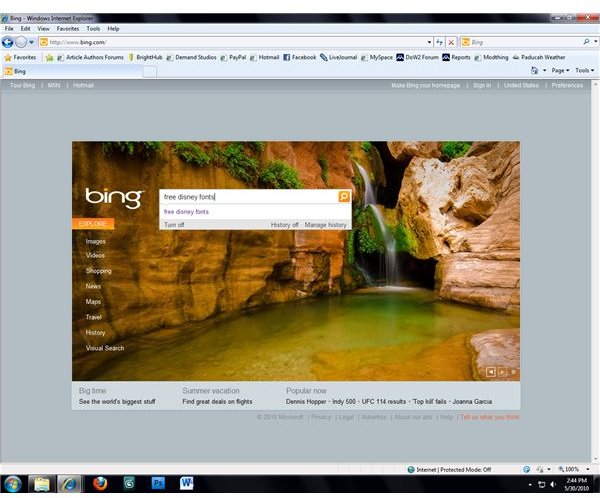Image resolution: width=600 pixels, height=498 pixels.
Task: Open the Favorites menu in menu bar
Action: pyautogui.click(x=68, y=29)
